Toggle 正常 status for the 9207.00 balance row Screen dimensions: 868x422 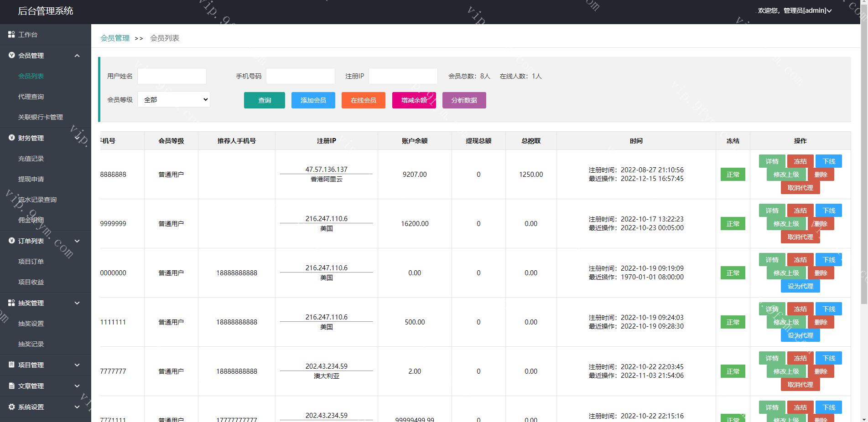pyautogui.click(x=733, y=175)
